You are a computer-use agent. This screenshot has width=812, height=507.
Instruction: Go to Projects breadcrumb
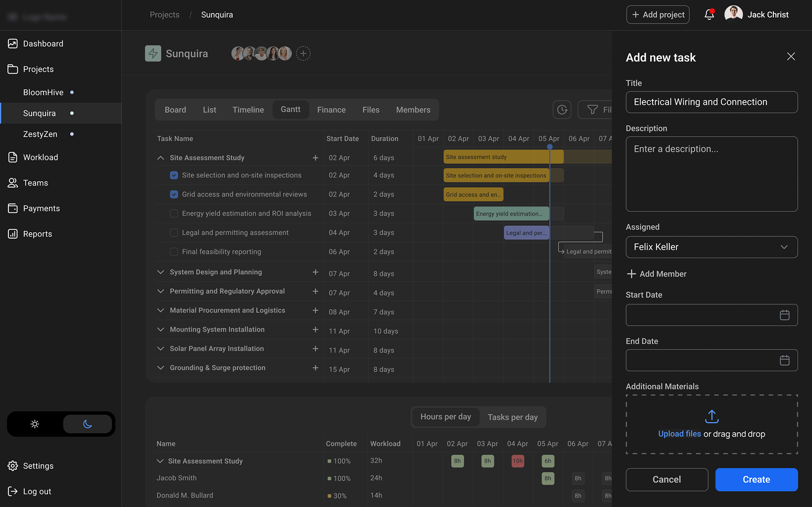[x=164, y=15]
